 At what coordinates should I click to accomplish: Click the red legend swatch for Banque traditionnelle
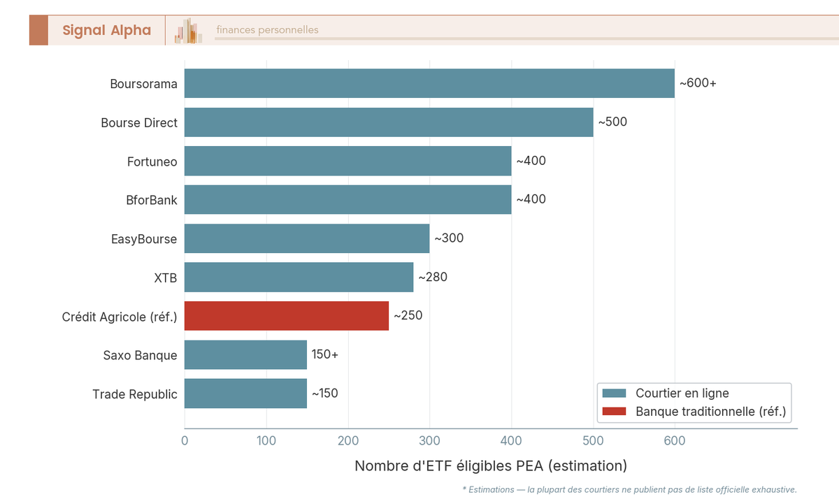click(614, 412)
